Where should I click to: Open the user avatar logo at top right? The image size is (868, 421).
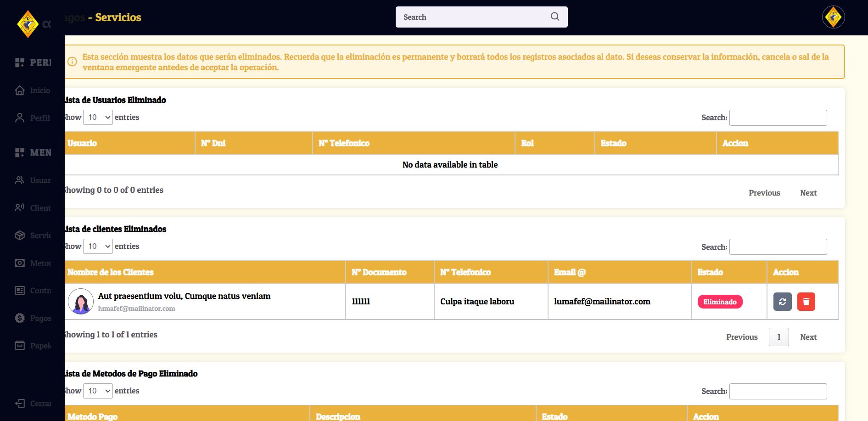(x=833, y=17)
